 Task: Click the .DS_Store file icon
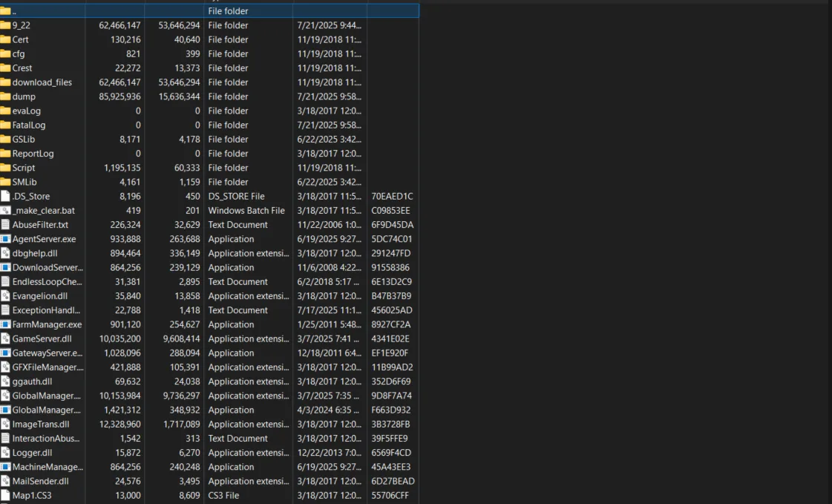(x=7, y=196)
